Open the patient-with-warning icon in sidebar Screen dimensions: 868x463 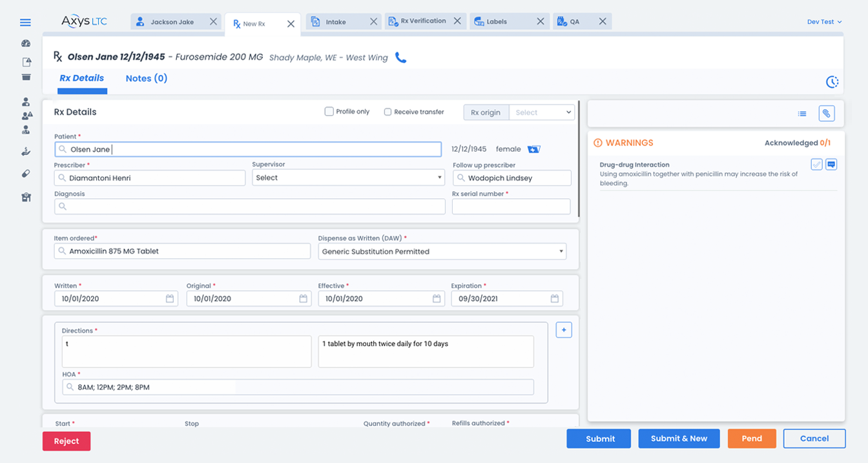(26, 116)
